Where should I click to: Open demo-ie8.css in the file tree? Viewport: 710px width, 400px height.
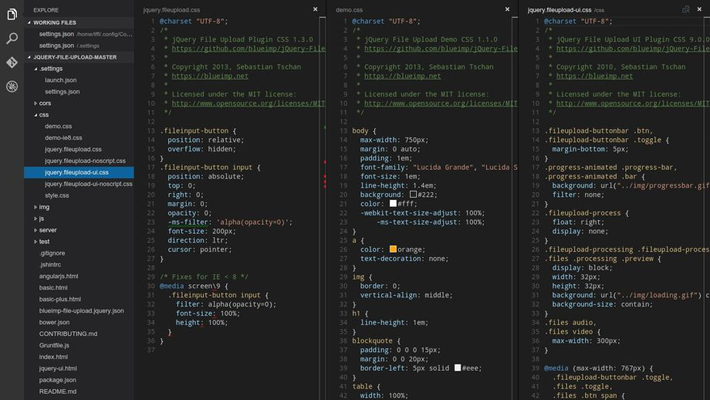tap(63, 138)
